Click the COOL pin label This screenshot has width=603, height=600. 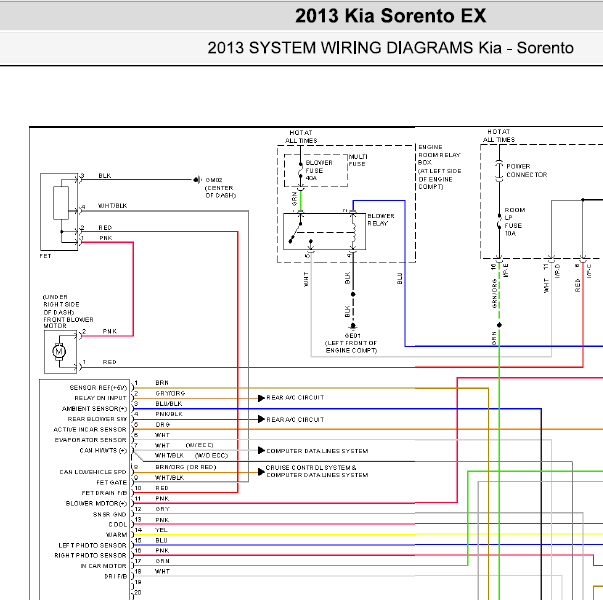tap(117, 524)
